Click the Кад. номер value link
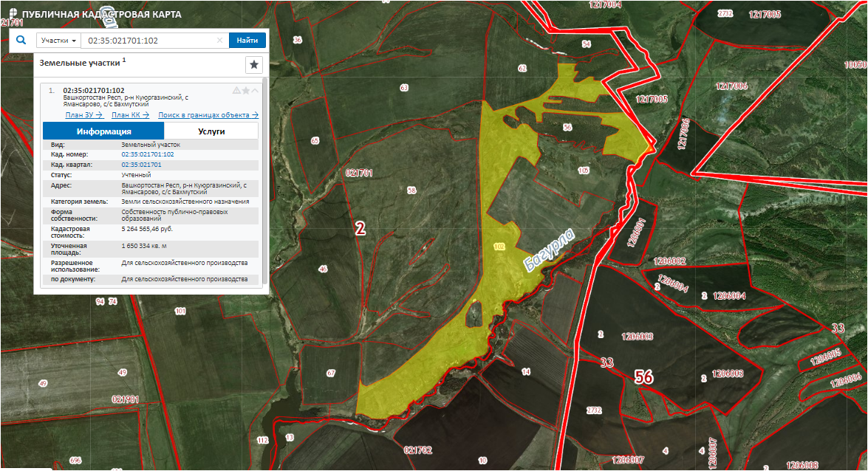 [148, 154]
